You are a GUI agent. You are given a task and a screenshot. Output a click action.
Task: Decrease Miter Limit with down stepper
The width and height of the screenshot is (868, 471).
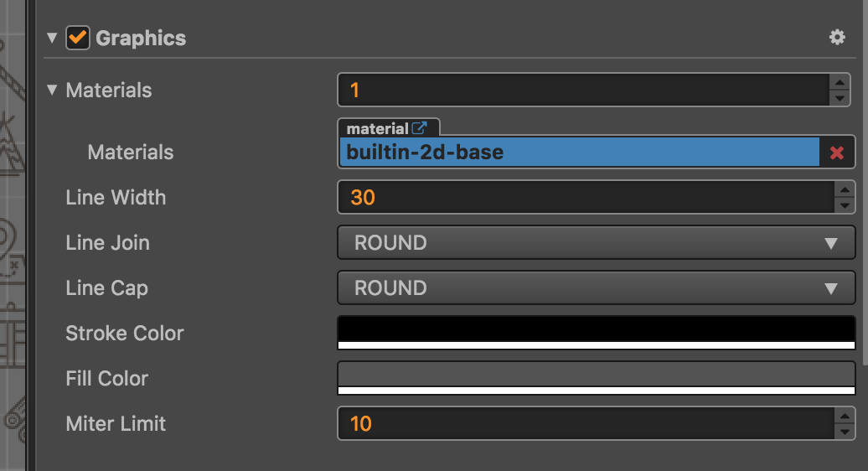click(x=844, y=432)
